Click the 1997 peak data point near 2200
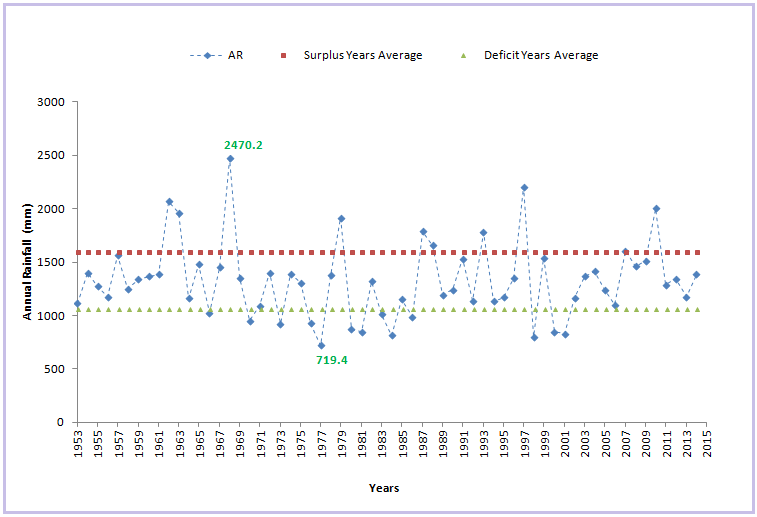This screenshot has height=517, width=757. pos(524,187)
